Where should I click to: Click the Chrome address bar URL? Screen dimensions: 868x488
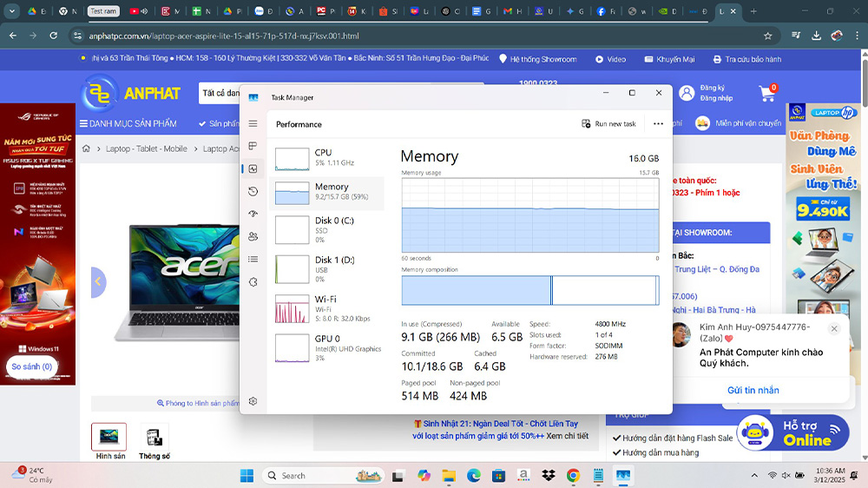224,36
